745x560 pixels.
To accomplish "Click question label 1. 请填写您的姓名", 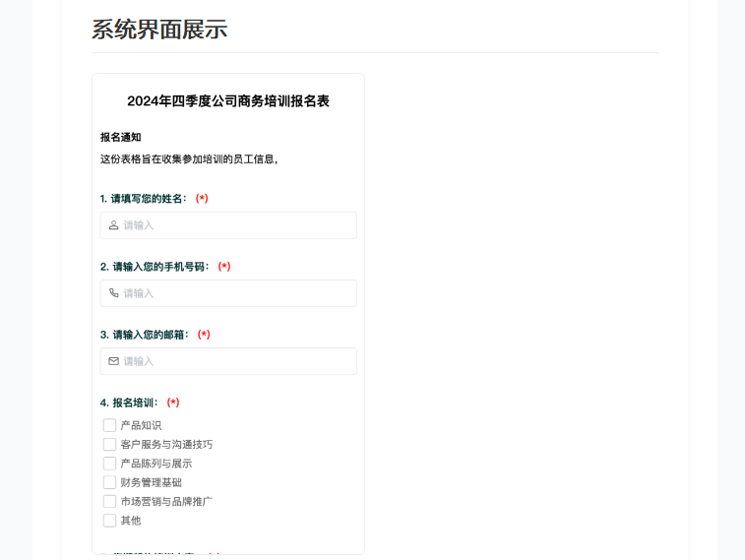I will coord(144,199).
